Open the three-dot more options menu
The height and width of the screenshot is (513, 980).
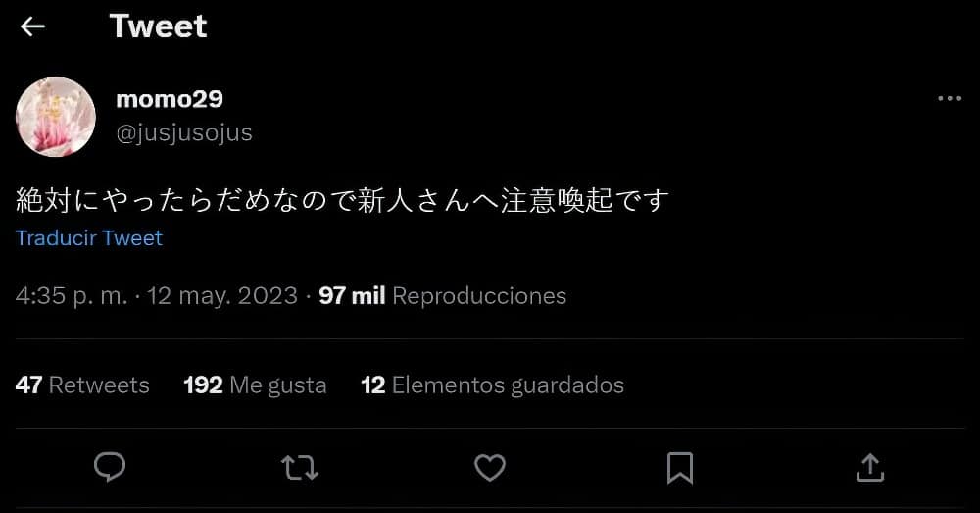click(950, 98)
